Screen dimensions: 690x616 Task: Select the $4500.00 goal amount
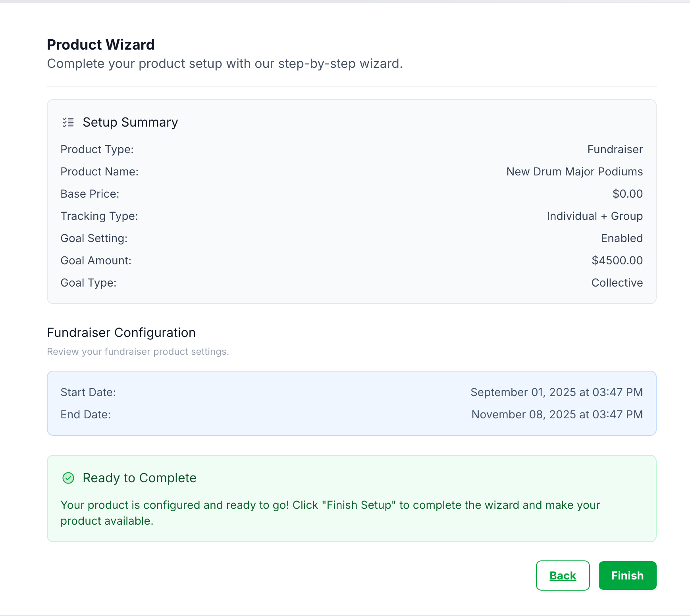[617, 260]
